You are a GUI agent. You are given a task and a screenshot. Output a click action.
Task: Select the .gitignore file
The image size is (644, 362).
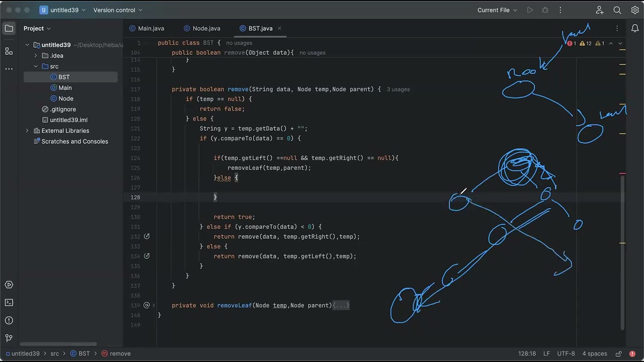point(59,109)
